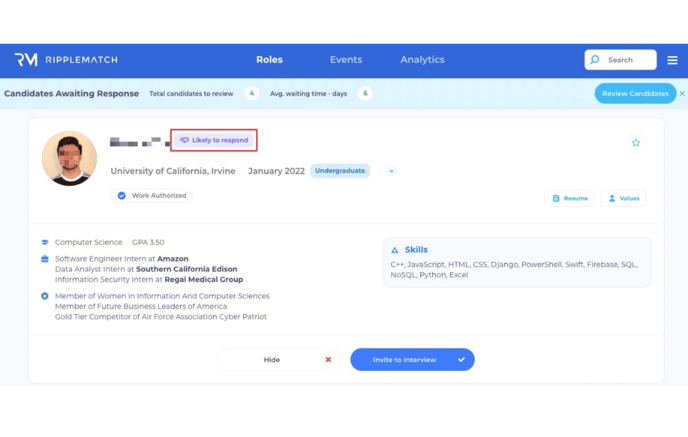Click the education graduation cap icon
Image resolution: width=688 pixels, height=437 pixels.
[x=45, y=242]
